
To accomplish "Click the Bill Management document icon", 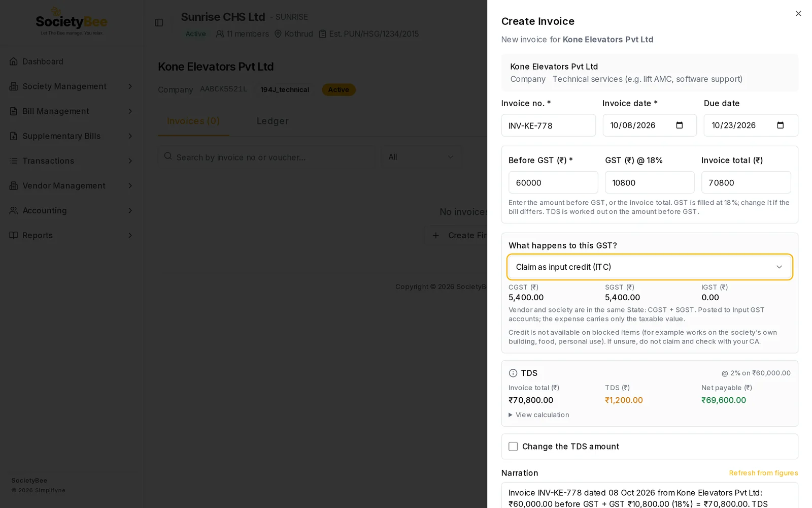I will [14, 111].
